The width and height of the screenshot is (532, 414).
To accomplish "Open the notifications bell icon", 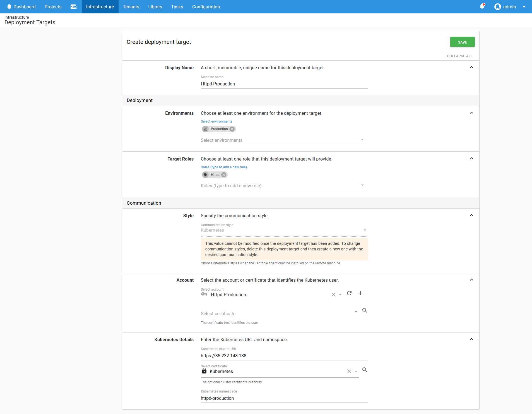I will pyautogui.click(x=482, y=6).
